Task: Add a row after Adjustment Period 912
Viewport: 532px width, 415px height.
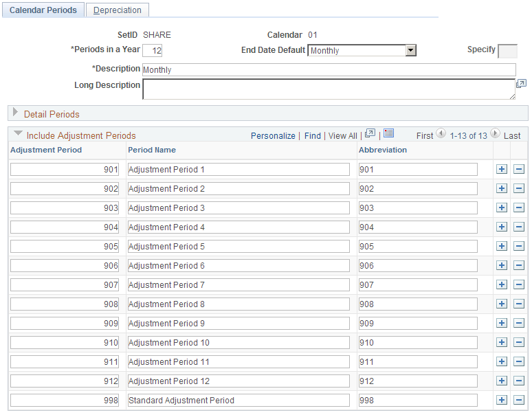Action: (502, 381)
